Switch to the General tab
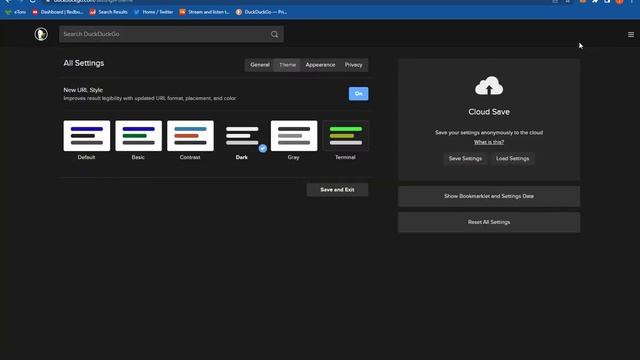640x360 pixels. pyautogui.click(x=260, y=65)
